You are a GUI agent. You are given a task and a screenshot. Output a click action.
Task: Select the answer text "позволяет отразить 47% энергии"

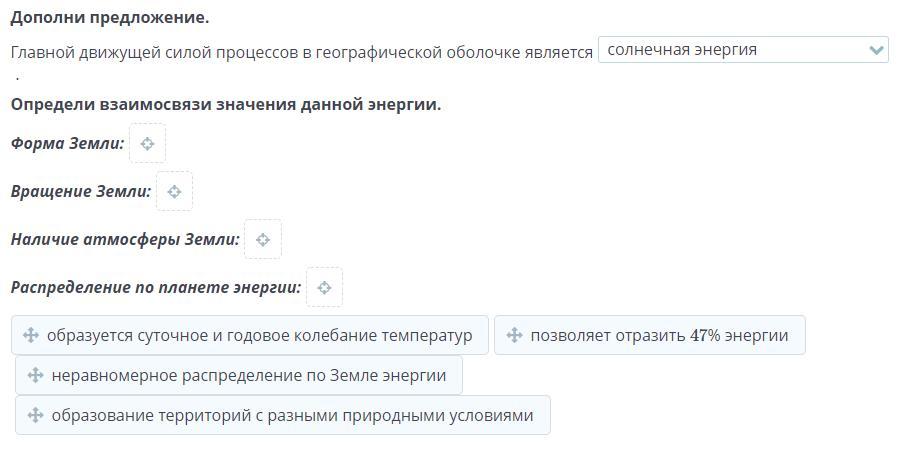coord(659,335)
